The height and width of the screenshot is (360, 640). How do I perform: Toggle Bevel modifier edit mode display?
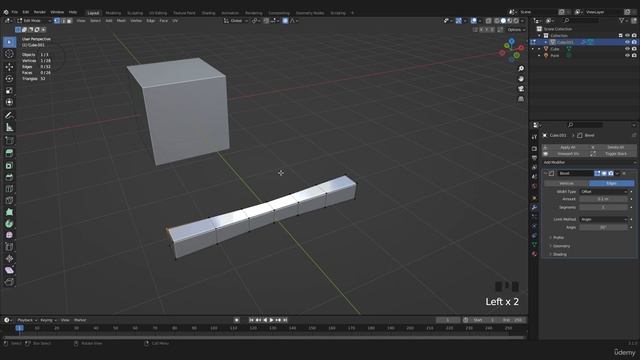pos(597,173)
